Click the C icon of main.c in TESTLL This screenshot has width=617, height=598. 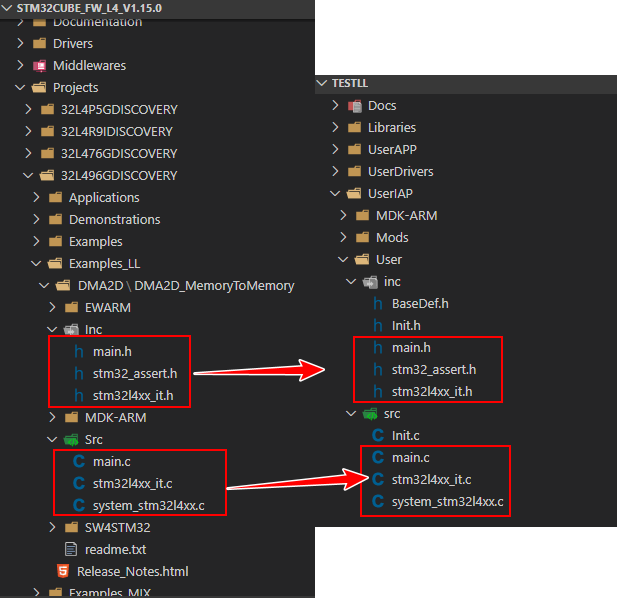pyautogui.click(x=378, y=458)
